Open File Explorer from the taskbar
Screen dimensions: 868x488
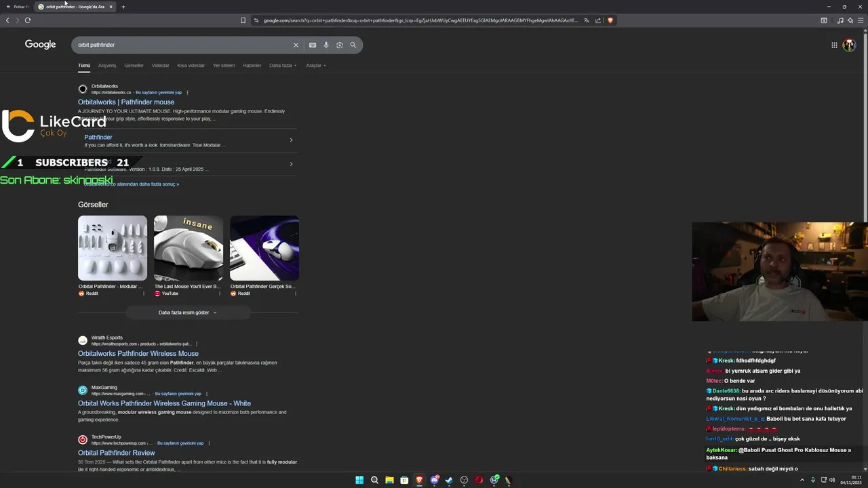[x=389, y=480]
